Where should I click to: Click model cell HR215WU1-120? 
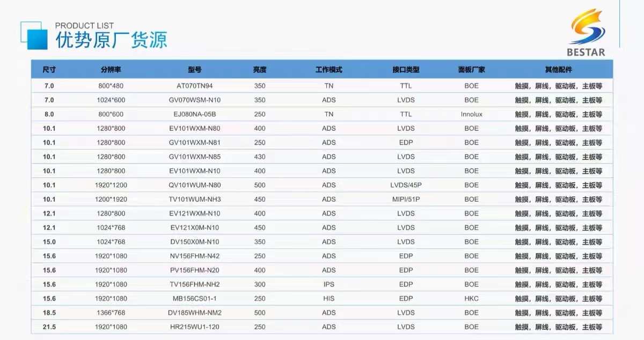tap(195, 327)
